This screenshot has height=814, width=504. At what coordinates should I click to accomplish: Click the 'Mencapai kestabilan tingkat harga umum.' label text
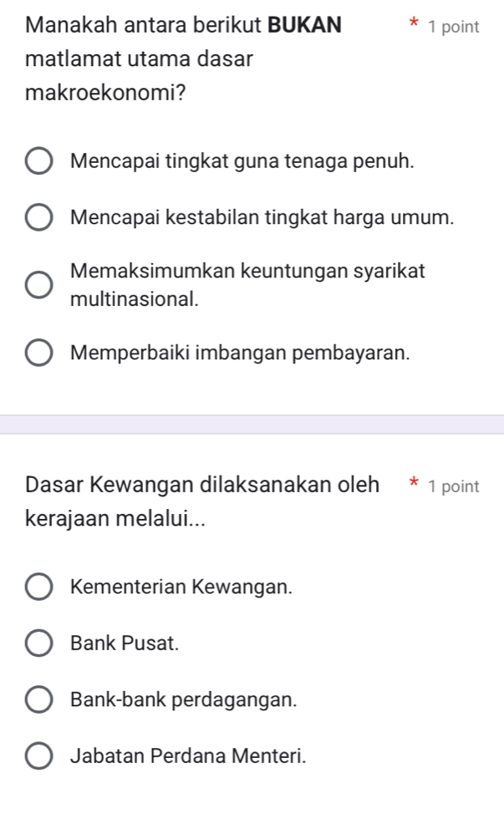pyautogui.click(x=263, y=219)
